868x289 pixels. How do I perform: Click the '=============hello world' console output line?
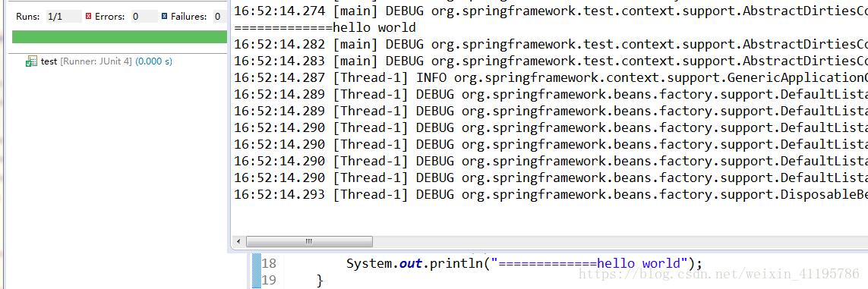[x=325, y=27]
